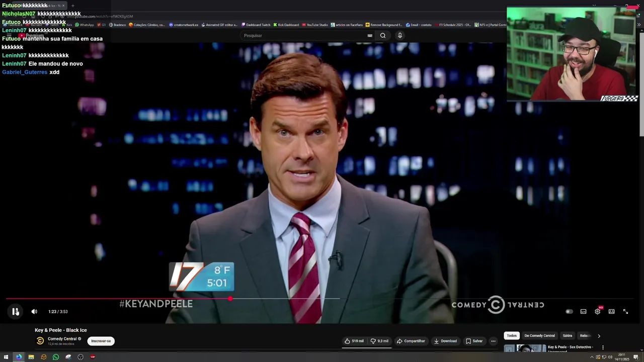Image resolution: width=644 pixels, height=362 pixels.
Task: Turn on subtitles with the captions icon
Action: click(x=583, y=311)
